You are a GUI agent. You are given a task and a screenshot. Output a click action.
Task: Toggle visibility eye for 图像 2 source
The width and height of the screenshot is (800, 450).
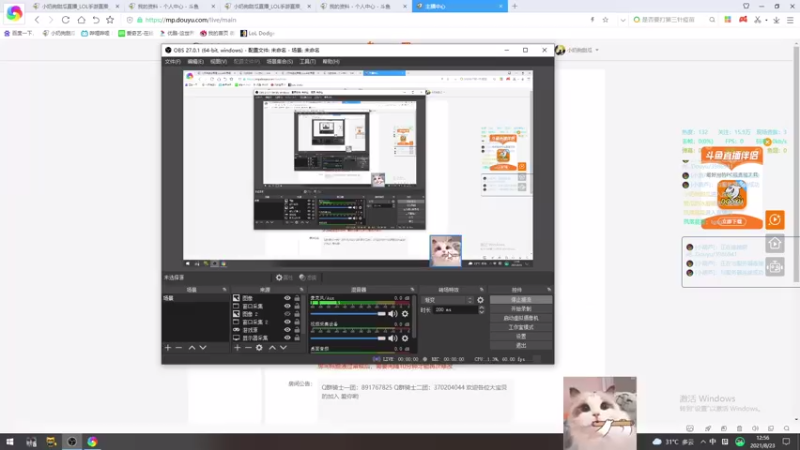[x=287, y=314]
